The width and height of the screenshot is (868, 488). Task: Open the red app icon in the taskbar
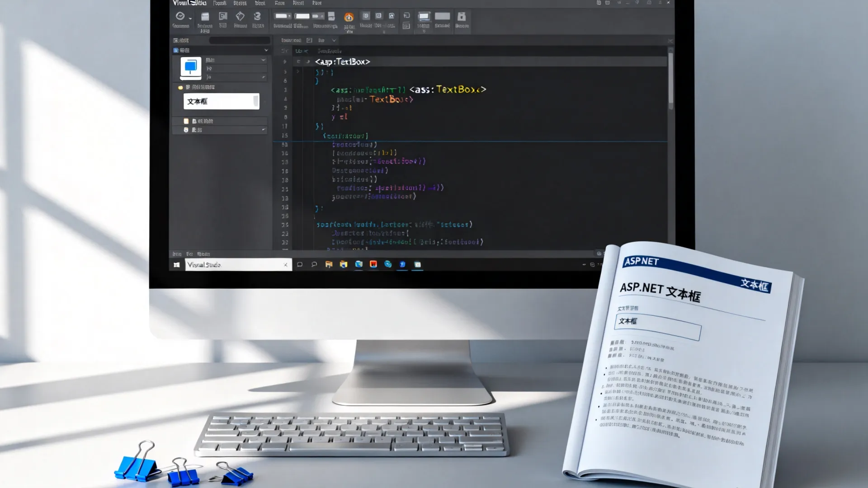pyautogui.click(x=373, y=264)
